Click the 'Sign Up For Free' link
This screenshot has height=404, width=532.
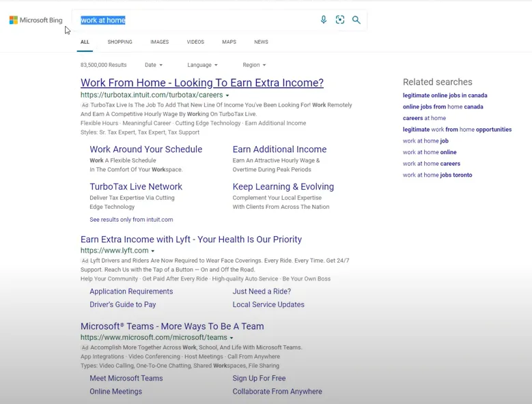[259, 378]
